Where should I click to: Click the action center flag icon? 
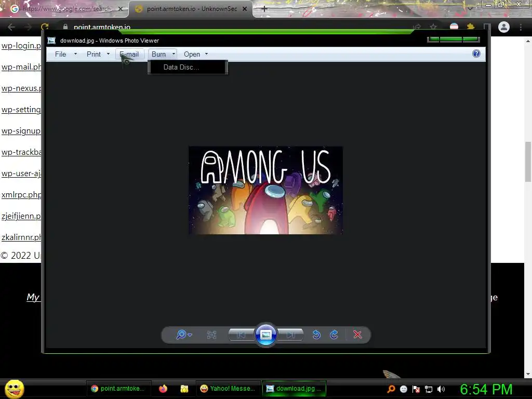click(416, 389)
